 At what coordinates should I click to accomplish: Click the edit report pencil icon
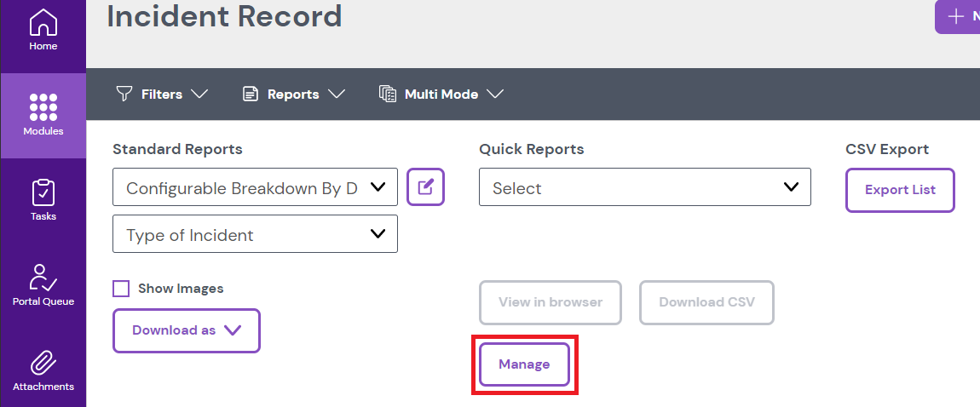point(426,187)
